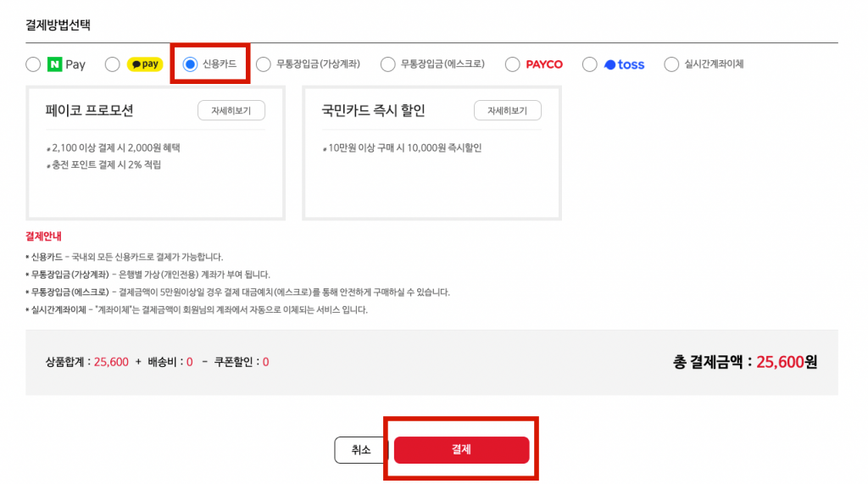Select the N Pay radio button
The width and height of the screenshot is (868, 484).
33,64
